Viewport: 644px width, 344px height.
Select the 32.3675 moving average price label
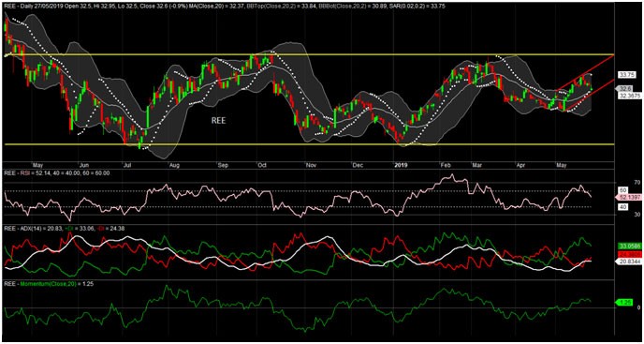click(x=628, y=95)
